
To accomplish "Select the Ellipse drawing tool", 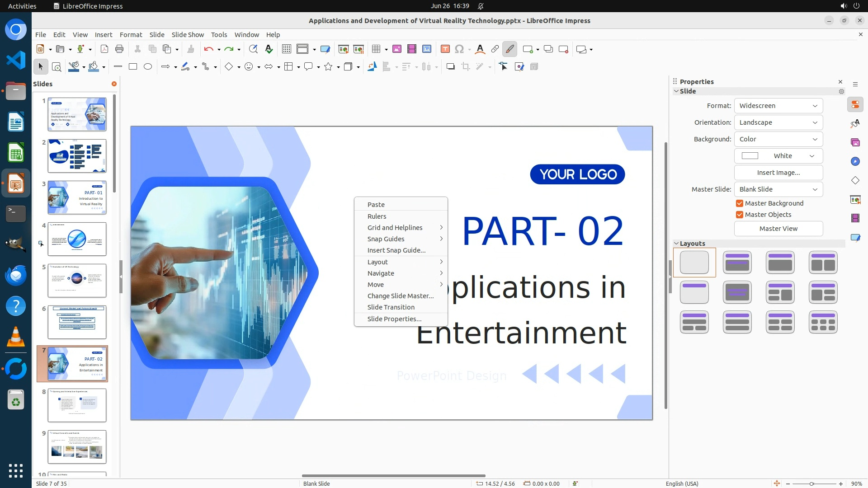I will pos(148,67).
